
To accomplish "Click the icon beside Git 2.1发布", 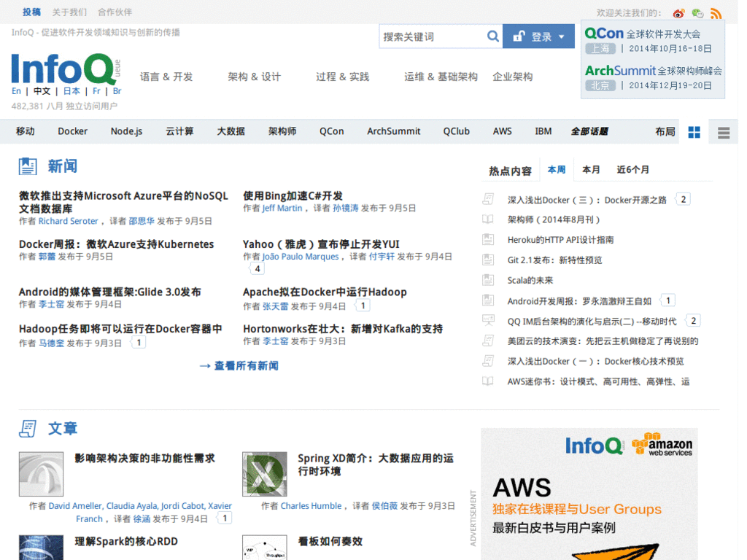I will point(488,260).
